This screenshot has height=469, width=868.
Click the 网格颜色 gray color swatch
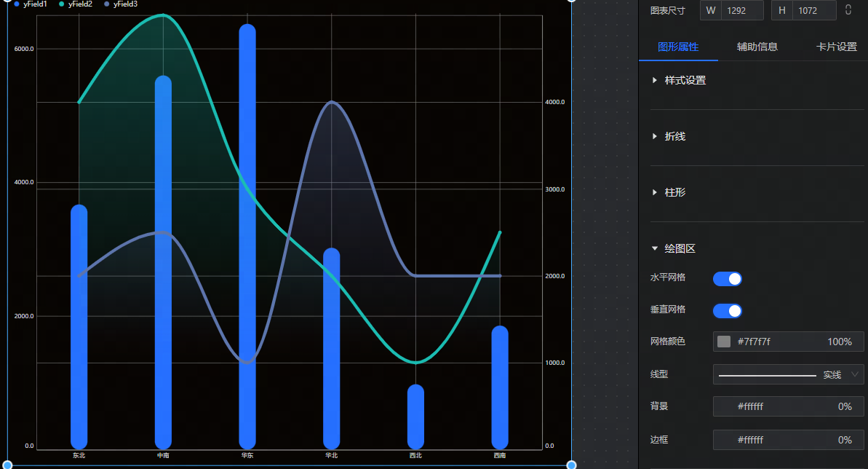click(724, 342)
